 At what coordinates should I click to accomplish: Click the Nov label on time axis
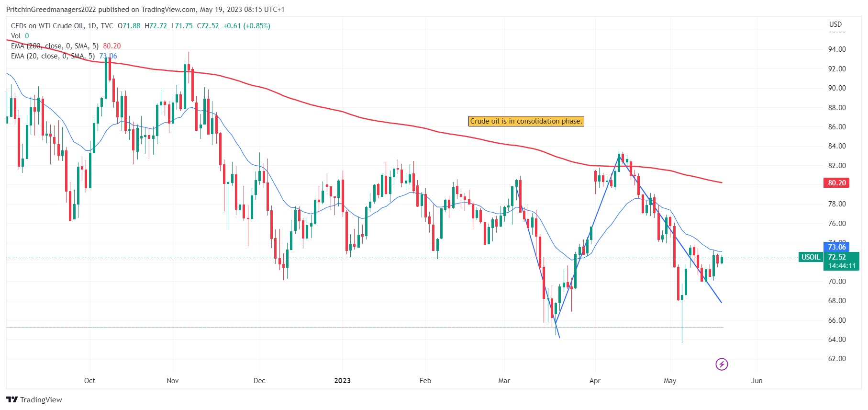click(x=173, y=381)
